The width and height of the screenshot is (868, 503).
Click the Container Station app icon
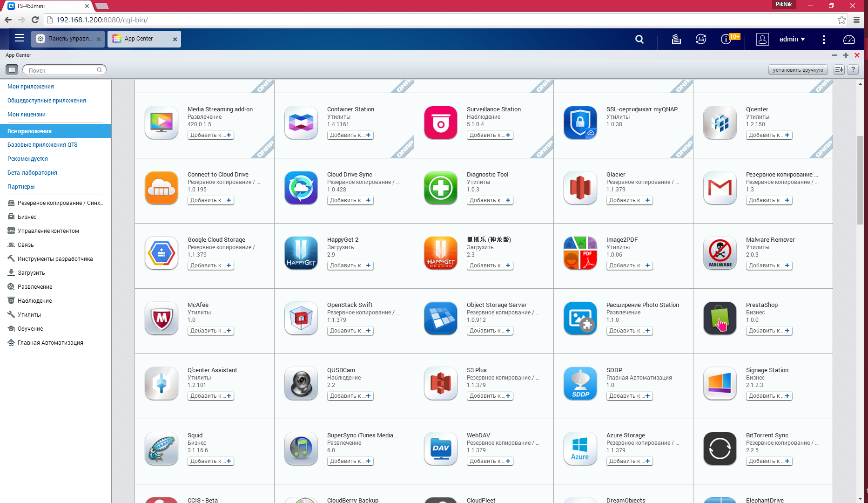(x=301, y=122)
